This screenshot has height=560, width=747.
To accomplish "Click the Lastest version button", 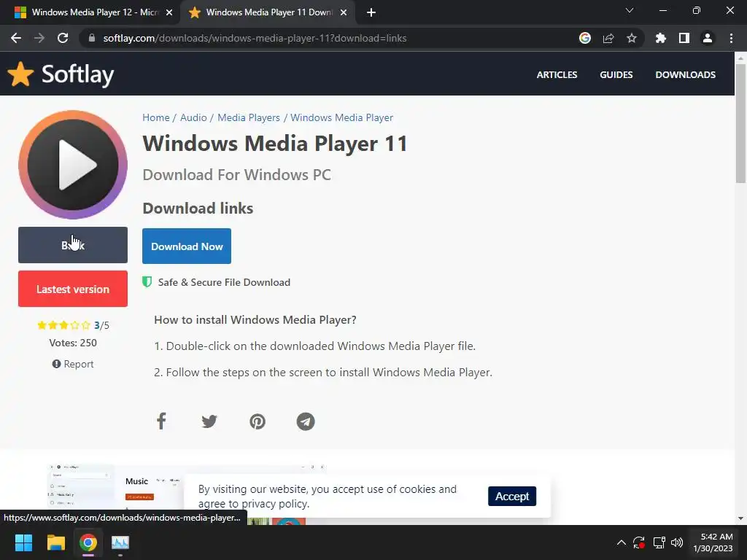I will pos(73,289).
